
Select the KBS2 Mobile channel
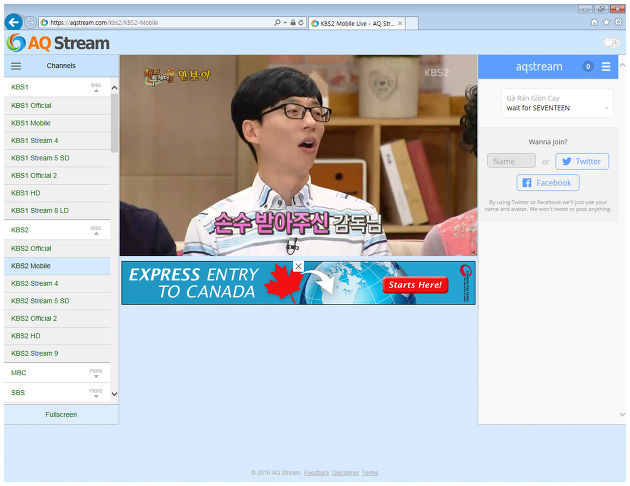coord(57,266)
